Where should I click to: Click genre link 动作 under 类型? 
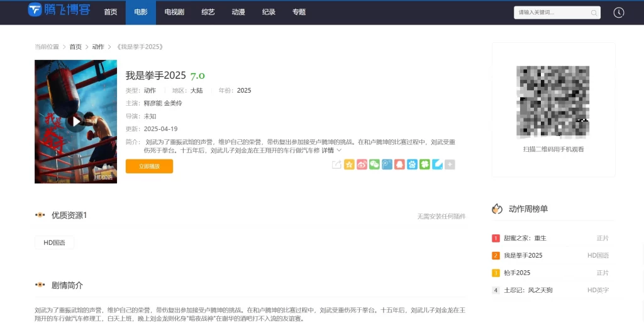[x=150, y=91]
